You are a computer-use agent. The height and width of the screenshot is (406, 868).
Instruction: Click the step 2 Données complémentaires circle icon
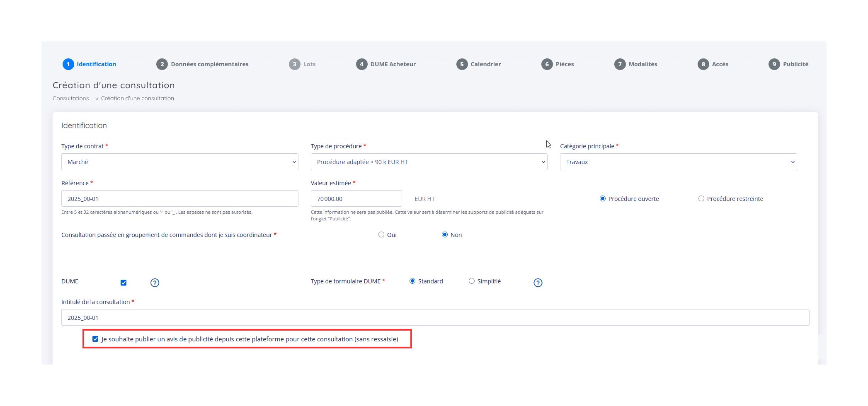coord(162,64)
